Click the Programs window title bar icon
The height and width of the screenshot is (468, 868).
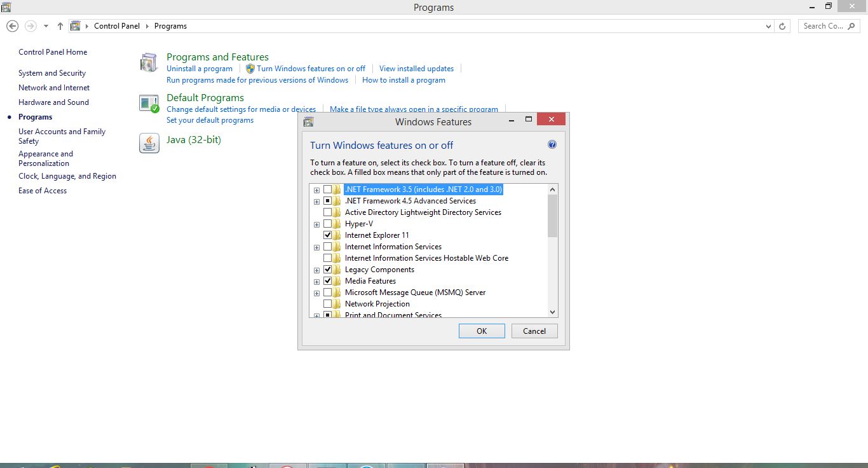pos(6,7)
